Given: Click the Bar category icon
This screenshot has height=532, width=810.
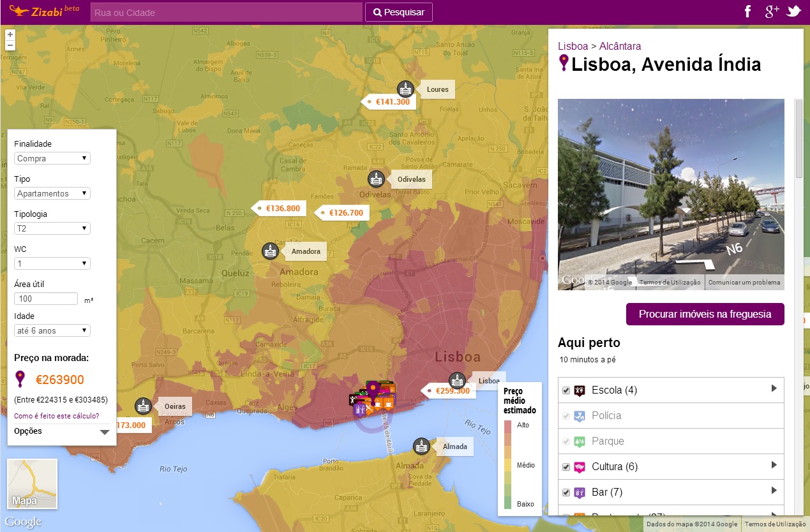Looking at the screenshot, I should pyautogui.click(x=580, y=492).
